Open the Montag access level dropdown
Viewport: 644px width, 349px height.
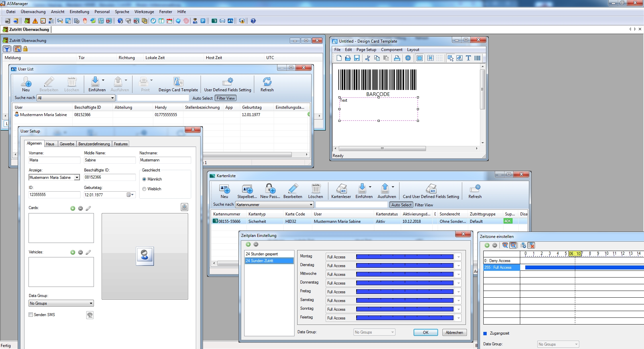pyautogui.click(x=459, y=257)
